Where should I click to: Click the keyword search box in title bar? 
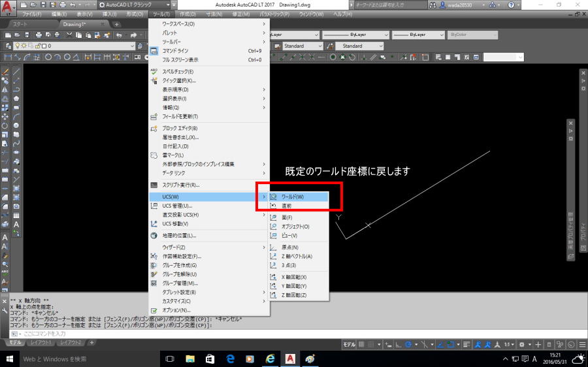pos(389,5)
